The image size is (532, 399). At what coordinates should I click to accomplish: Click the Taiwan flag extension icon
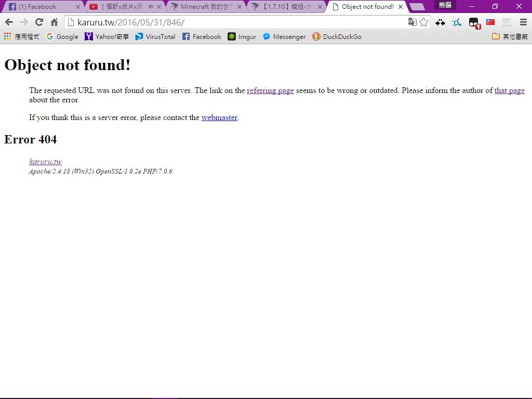click(490, 22)
